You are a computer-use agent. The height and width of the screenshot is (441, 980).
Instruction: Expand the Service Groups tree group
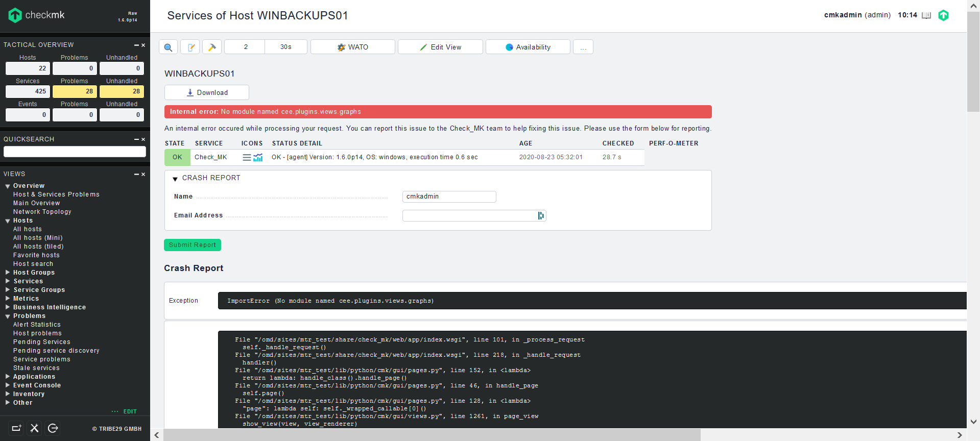point(8,290)
